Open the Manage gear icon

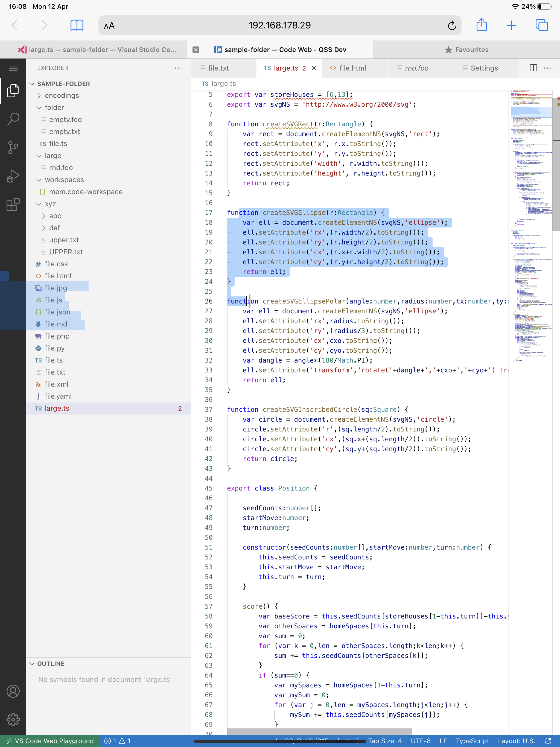(x=13, y=719)
